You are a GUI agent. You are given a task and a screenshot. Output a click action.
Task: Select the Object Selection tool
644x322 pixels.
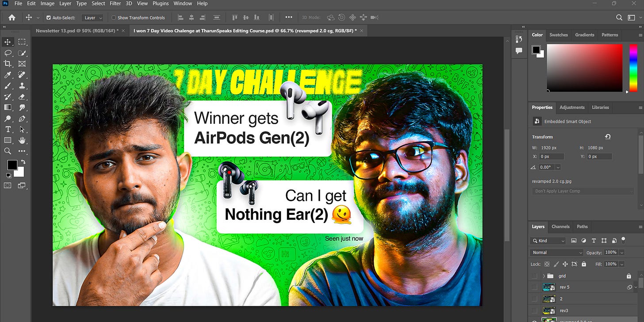pos(22,53)
